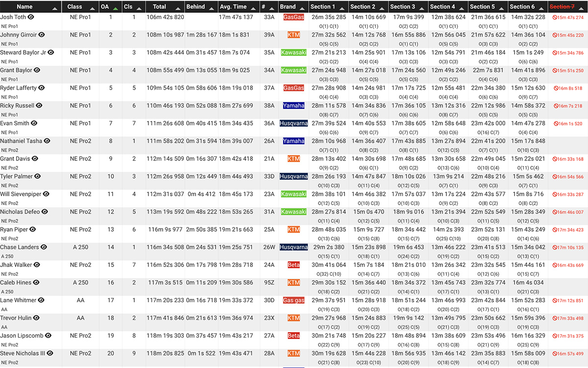
Task: Click the blue Yamaha badge in Ricky Russell's row
Action: (x=294, y=105)
